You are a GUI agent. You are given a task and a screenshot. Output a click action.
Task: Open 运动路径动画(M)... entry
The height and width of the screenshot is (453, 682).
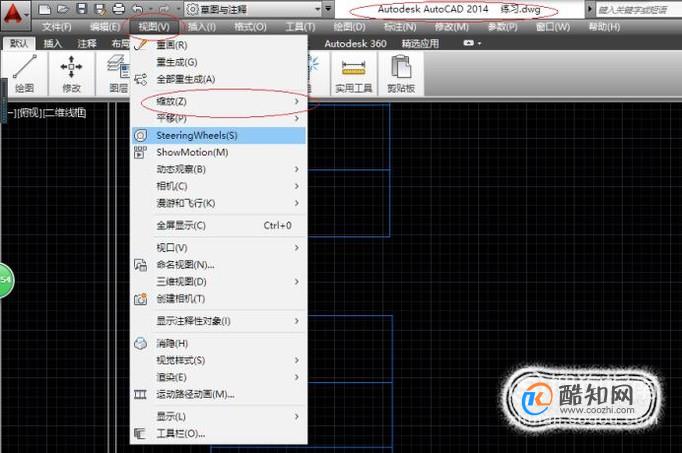(x=219, y=394)
